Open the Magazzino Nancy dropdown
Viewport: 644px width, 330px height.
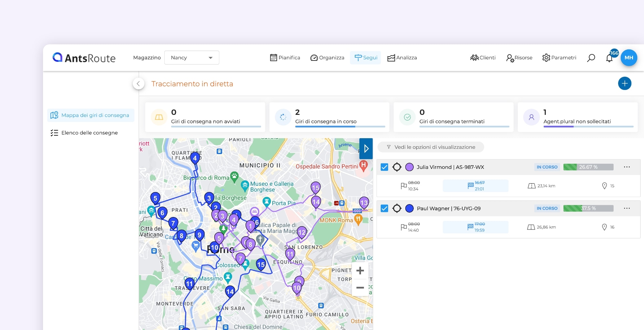point(191,58)
